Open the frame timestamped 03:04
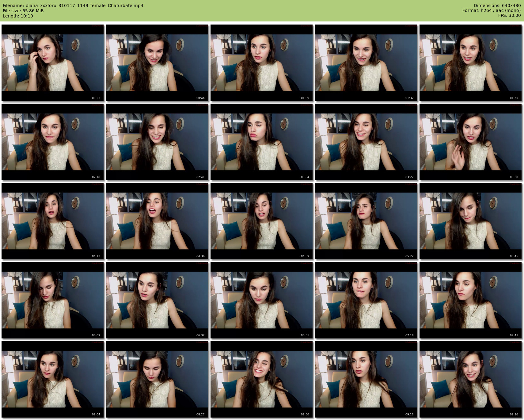524x420 pixels. [262, 142]
